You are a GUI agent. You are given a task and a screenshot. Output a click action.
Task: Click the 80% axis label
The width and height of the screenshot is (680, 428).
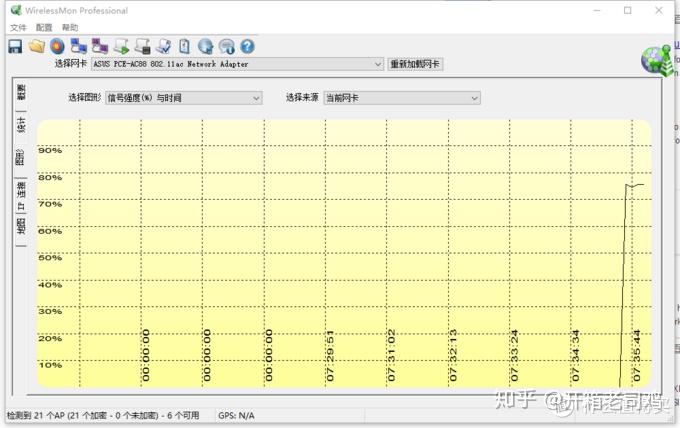point(50,177)
